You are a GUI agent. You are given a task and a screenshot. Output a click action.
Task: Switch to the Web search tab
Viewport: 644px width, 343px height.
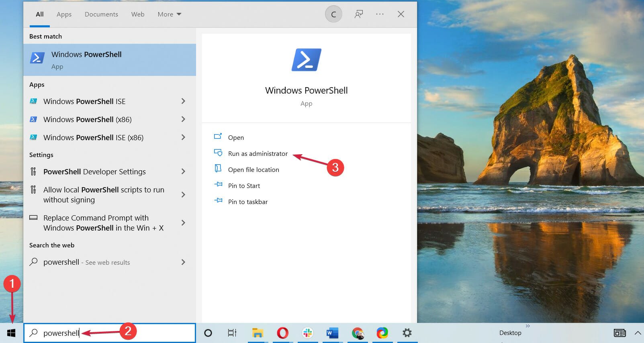pyautogui.click(x=138, y=14)
